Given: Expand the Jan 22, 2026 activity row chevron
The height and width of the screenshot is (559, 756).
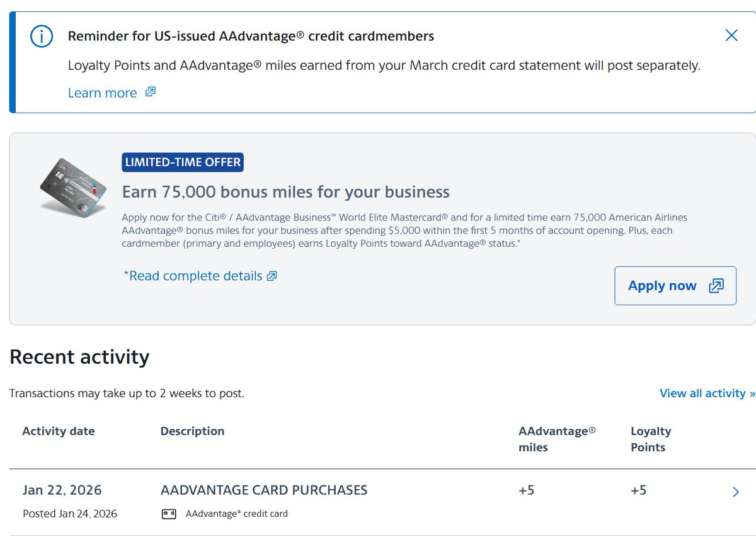Looking at the screenshot, I should point(736,492).
